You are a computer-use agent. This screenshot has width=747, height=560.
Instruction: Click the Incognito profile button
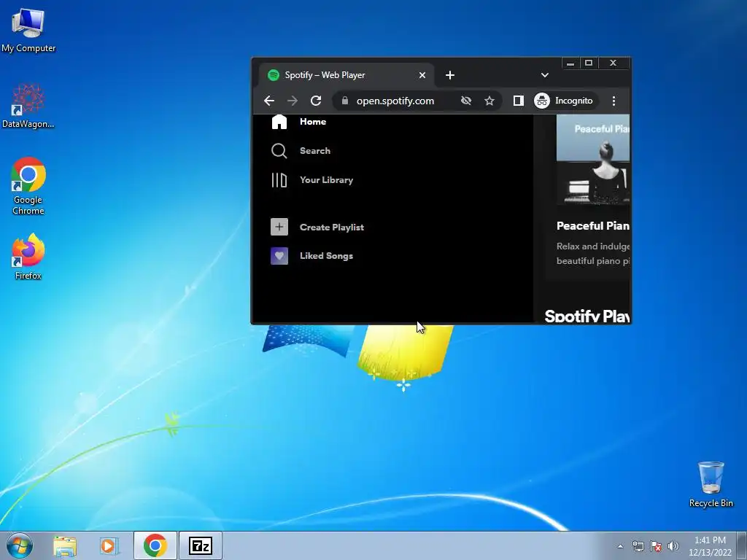click(564, 101)
